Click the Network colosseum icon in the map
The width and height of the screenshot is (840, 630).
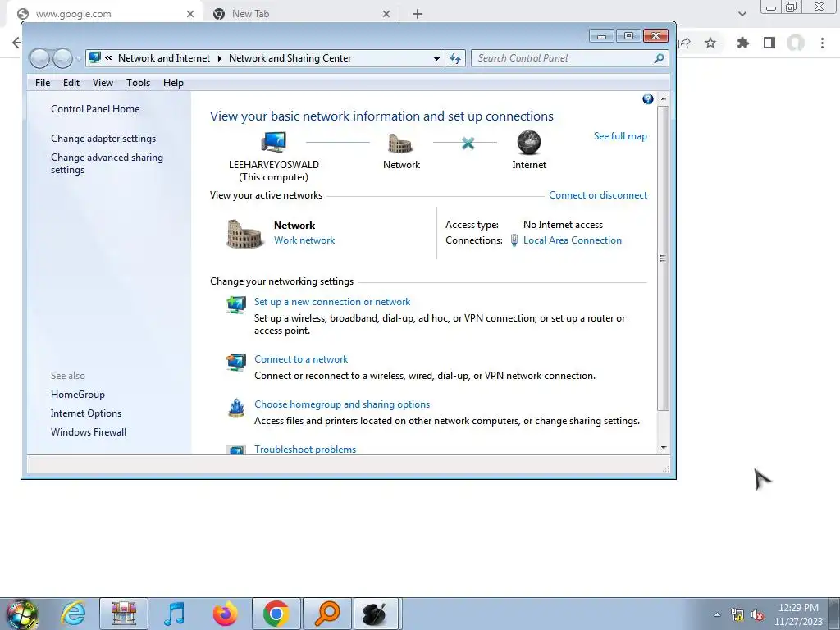click(x=400, y=144)
